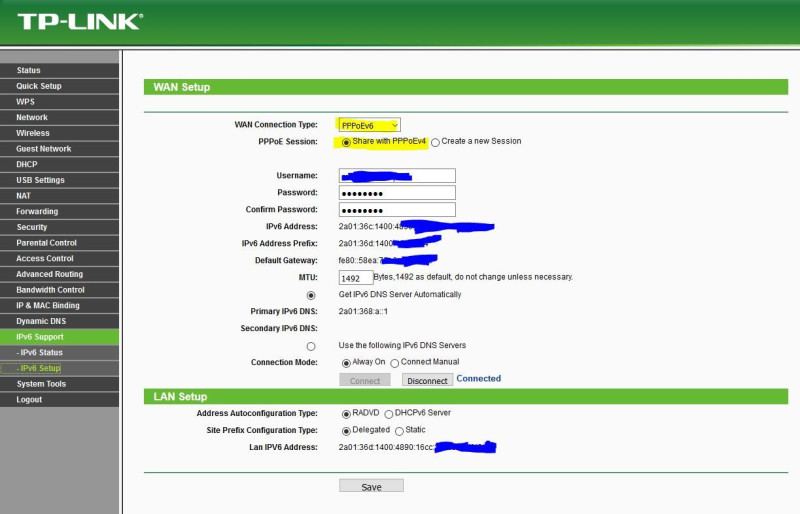Viewport: 800px width, 514px height.
Task: Click Logout in sidebar
Action: tap(59, 400)
